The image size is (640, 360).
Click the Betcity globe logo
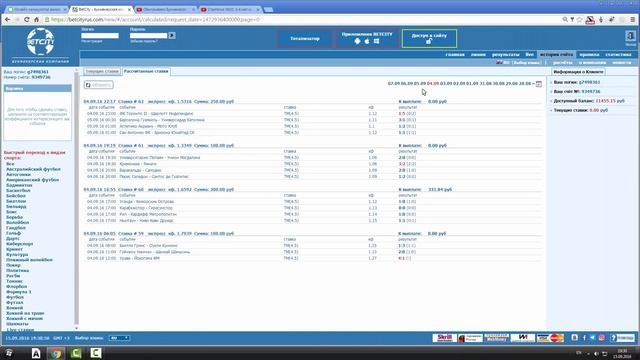(x=40, y=42)
